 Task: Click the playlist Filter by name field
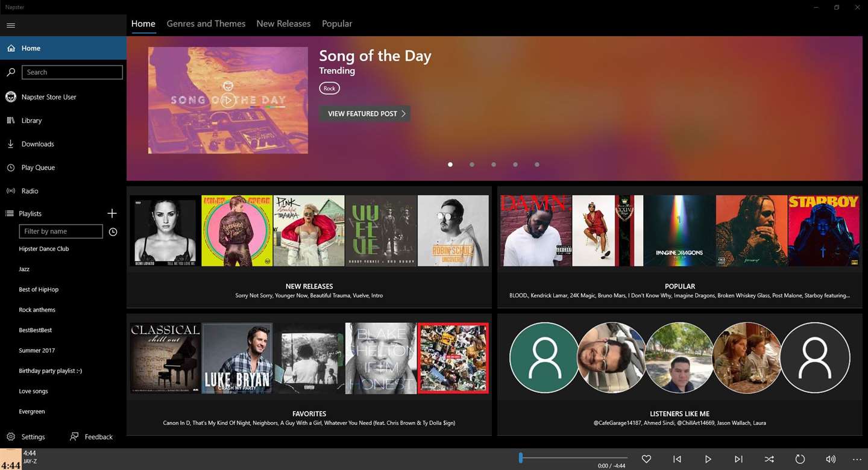(61, 231)
